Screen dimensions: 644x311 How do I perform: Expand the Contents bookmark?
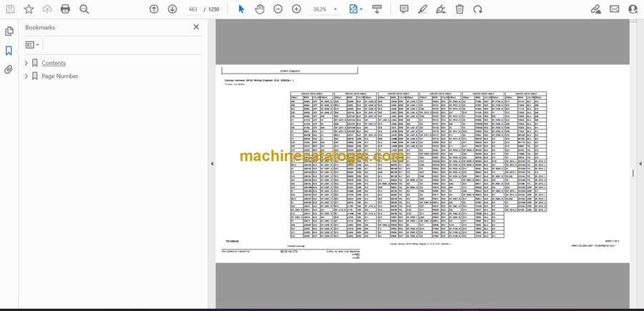(x=26, y=63)
